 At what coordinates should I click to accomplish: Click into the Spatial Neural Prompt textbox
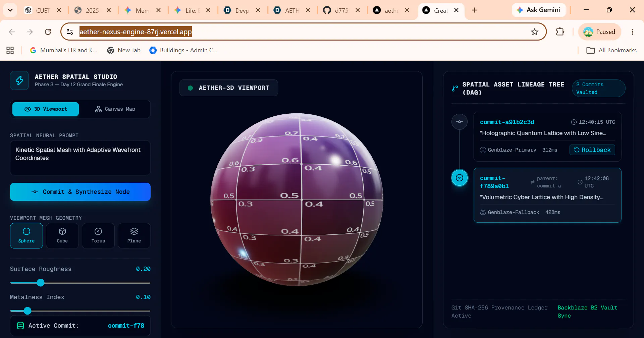(80, 158)
